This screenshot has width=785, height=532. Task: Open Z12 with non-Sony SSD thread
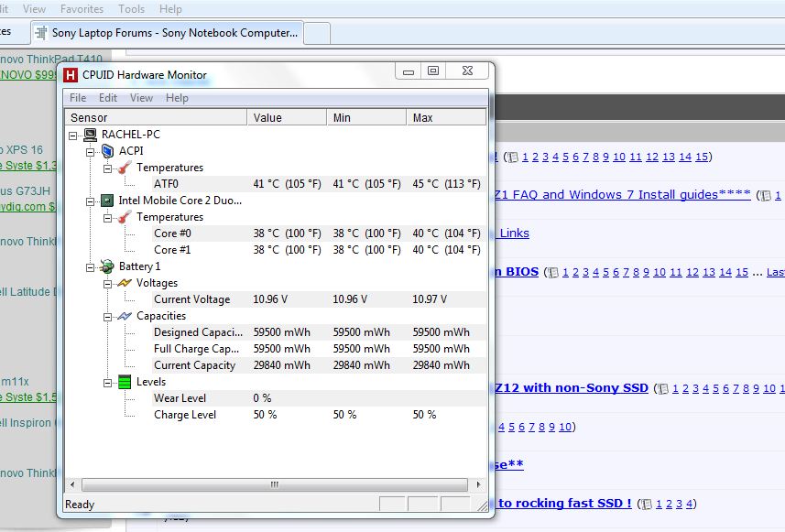[x=572, y=388]
